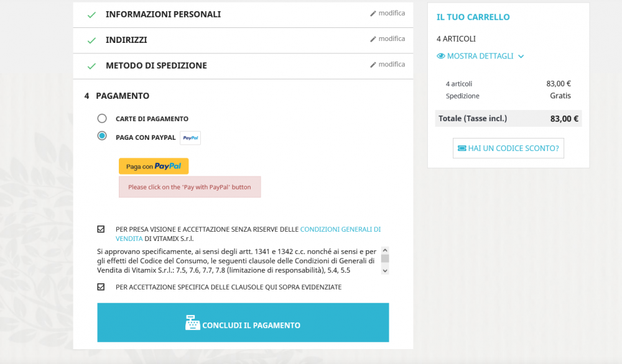
Task: Click pencil icon beside Metodo di Spedizione
Action: (373, 65)
